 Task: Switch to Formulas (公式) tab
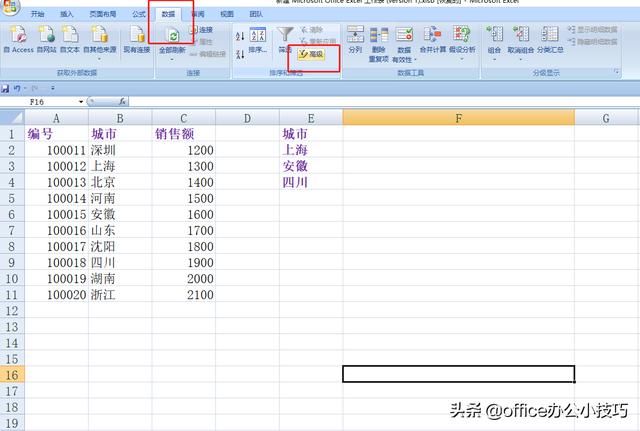(139, 14)
